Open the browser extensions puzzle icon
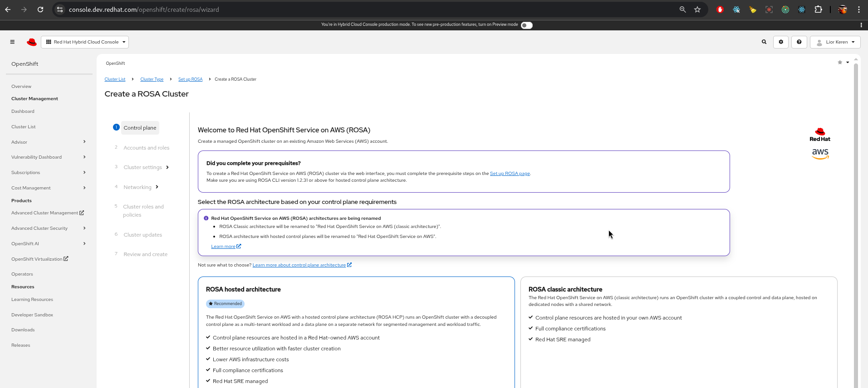The width and height of the screenshot is (868, 388). pyautogui.click(x=818, y=10)
